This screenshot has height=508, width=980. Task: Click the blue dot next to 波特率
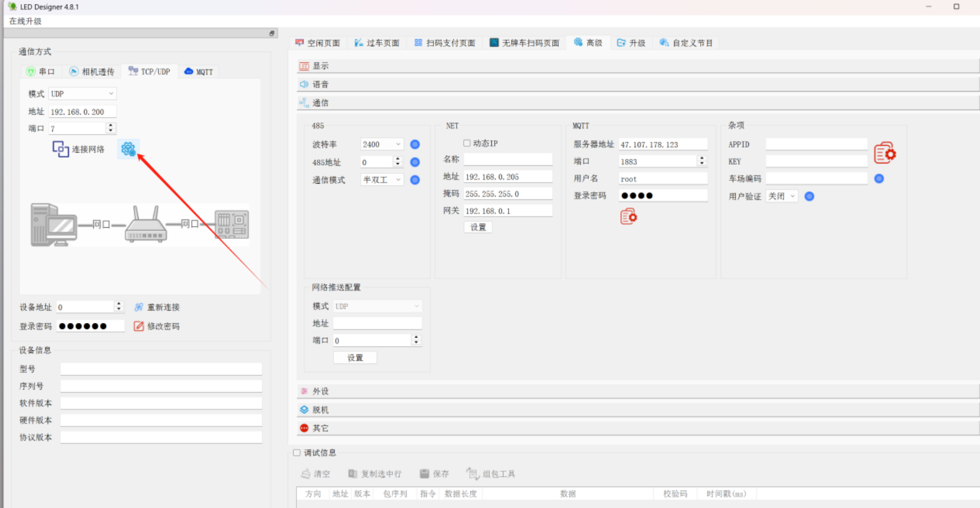tap(415, 145)
